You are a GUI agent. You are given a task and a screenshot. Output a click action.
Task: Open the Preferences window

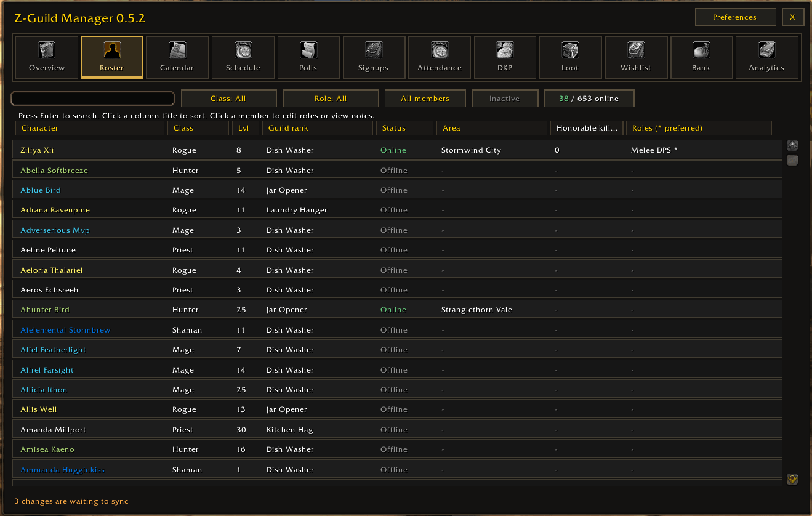click(x=734, y=17)
